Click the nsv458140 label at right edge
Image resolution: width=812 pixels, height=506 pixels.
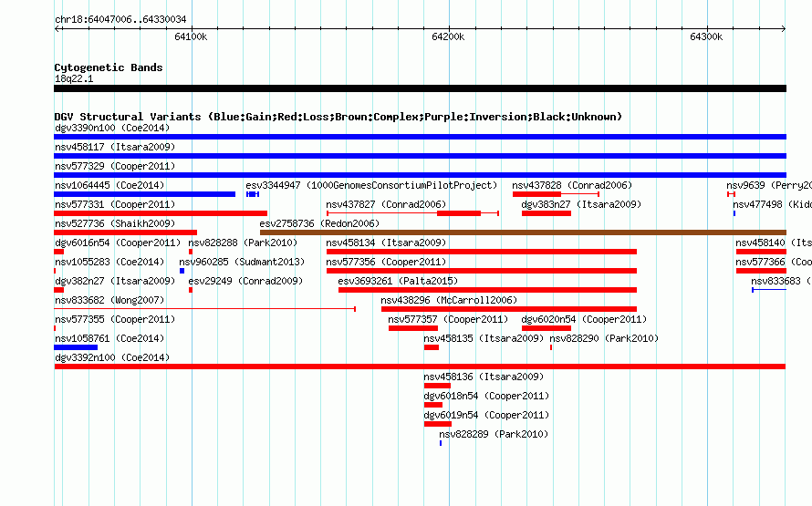click(773, 243)
